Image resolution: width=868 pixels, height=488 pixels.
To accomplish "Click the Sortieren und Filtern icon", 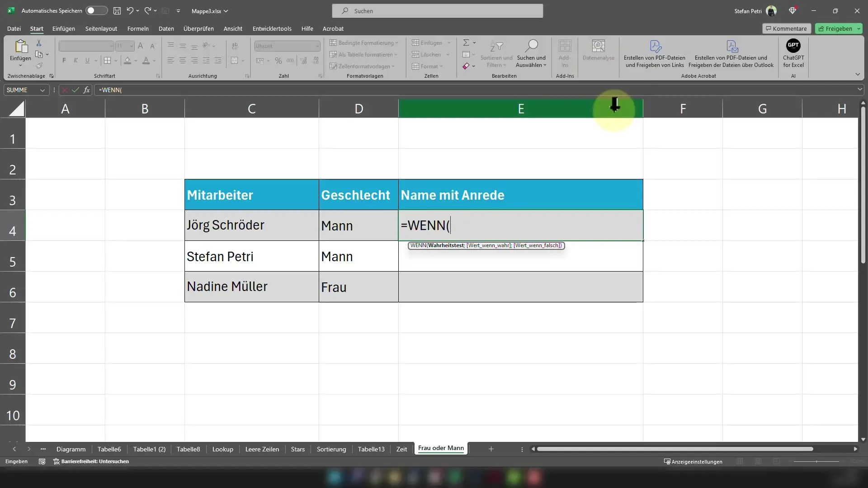I will (x=496, y=53).
